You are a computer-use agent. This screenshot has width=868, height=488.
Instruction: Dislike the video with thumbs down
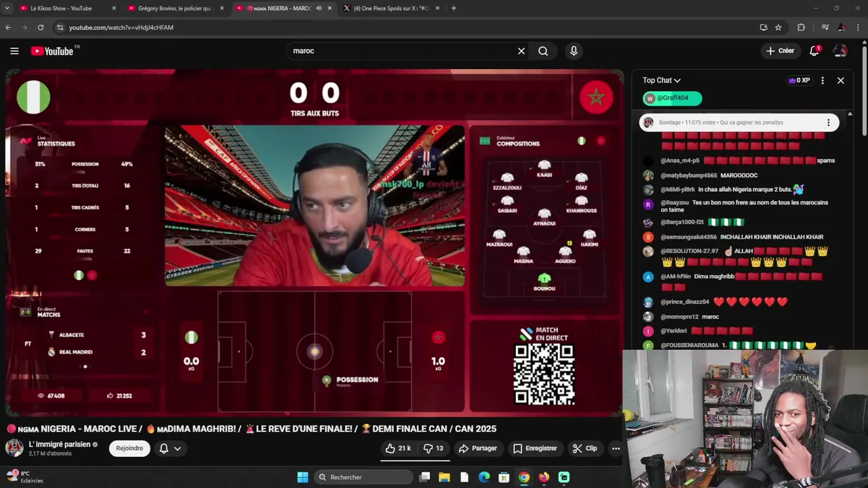[x=433, y=448]
